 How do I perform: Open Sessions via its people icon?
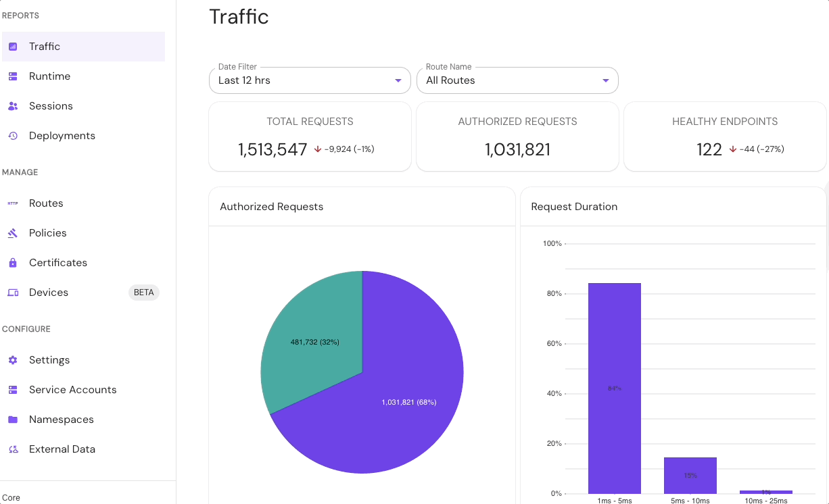(x=14, y=105)
